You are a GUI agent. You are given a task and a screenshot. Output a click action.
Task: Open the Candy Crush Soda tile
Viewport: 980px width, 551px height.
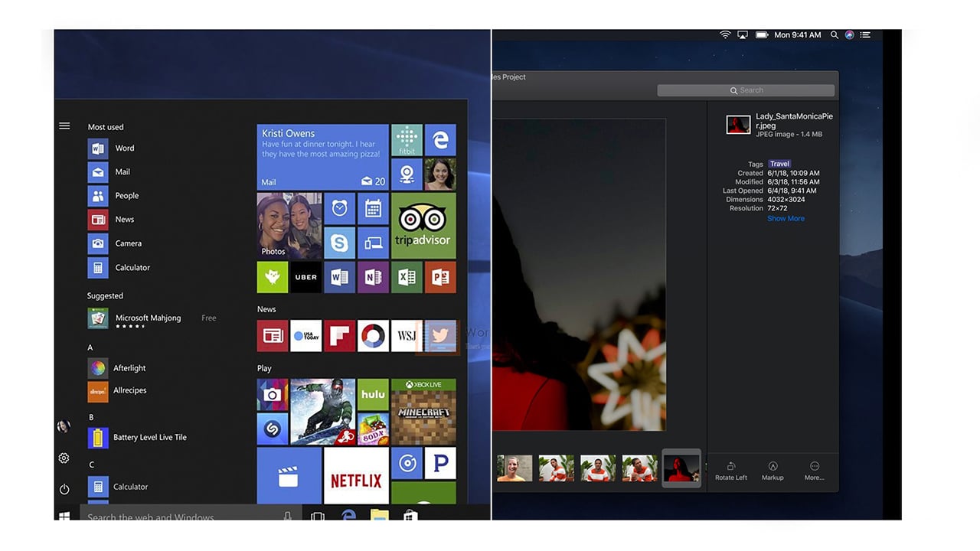[373, 429]
